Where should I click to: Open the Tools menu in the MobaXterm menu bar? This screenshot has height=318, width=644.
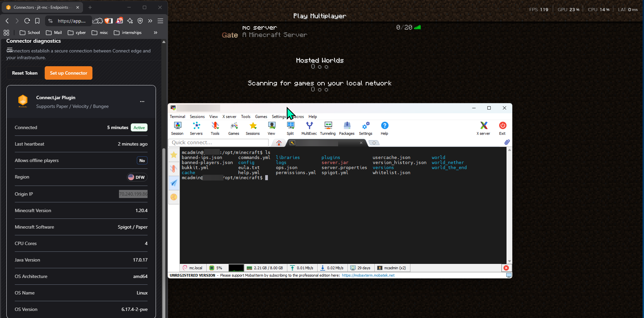tap(246, 117)
